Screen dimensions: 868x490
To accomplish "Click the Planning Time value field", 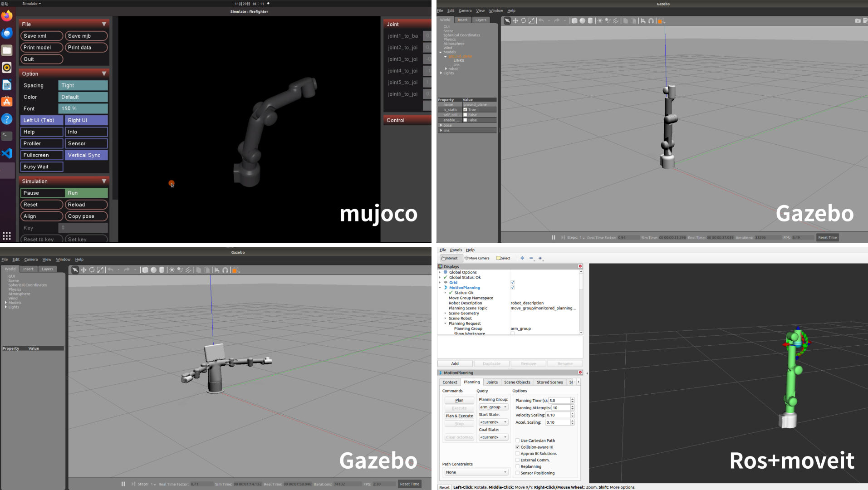I will [559, 401].
